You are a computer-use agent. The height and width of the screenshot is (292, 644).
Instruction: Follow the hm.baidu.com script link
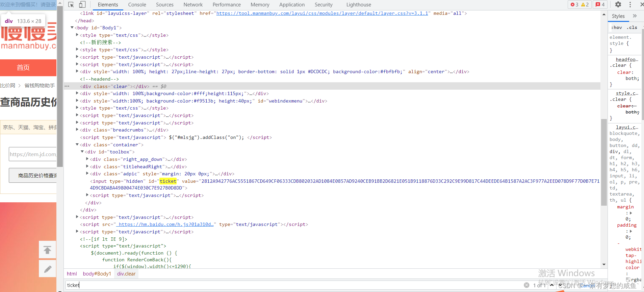[x=165, y=224]
